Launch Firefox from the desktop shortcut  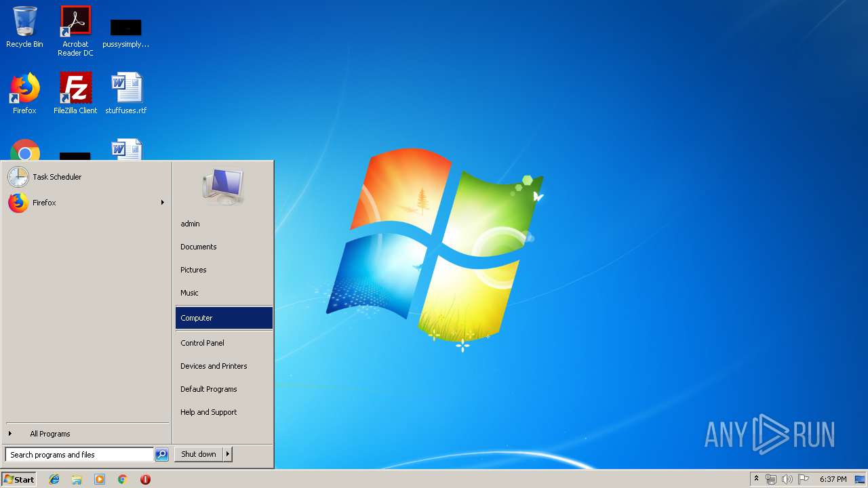pos(24,94)
